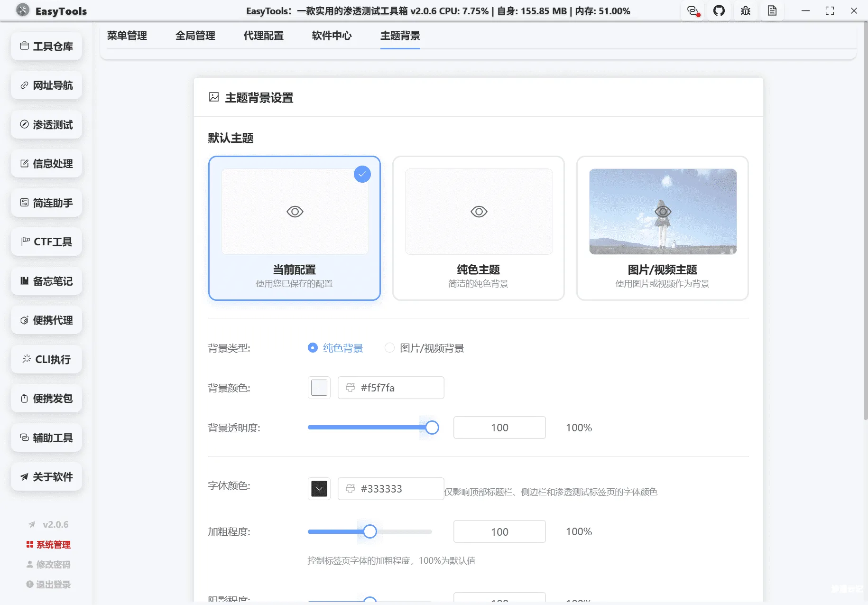The width and height of the screenshot is (868, 605).
Task: Open the background color picker swatch
Action: click(319, 388)
